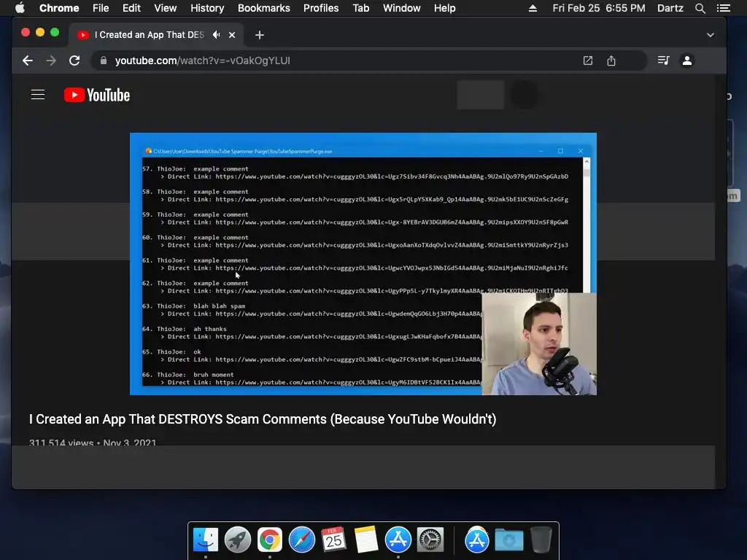Viewport: 747px width, 560px height.
Task: Share this page icon in address bar
Action: (611, 61)
